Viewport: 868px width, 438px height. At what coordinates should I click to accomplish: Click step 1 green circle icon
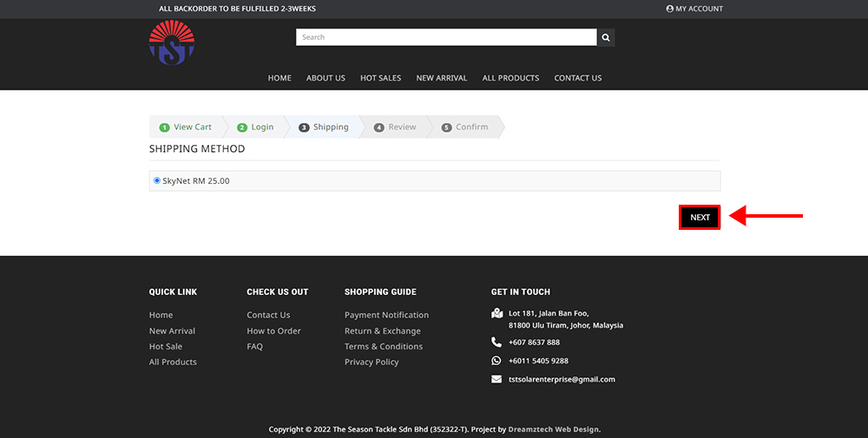tap(164, 127)
